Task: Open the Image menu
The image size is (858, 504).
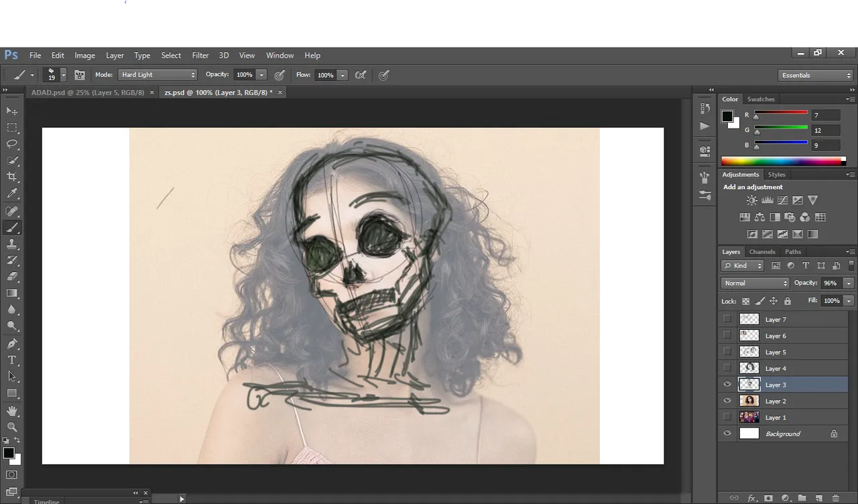Action: pyautogui.click(x=84, y=56)
